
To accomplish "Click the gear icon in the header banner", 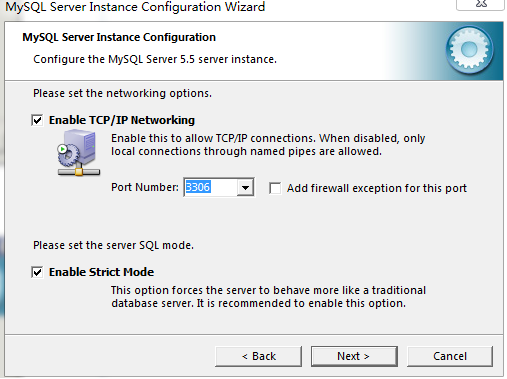I will click(470, 50).
